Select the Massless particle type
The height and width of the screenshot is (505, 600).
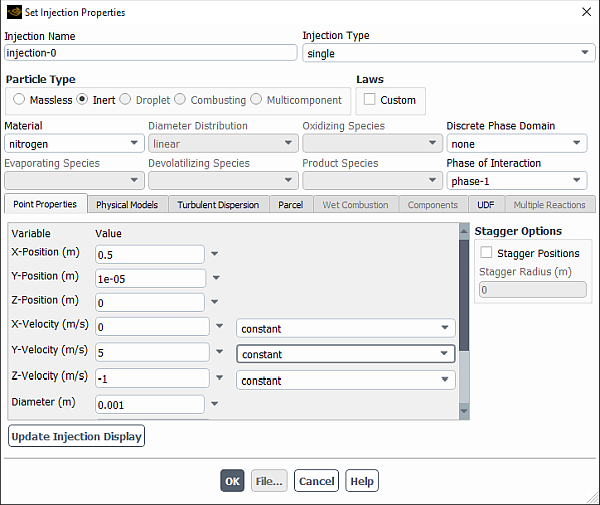pyautogui.click(x=20, y=100)
